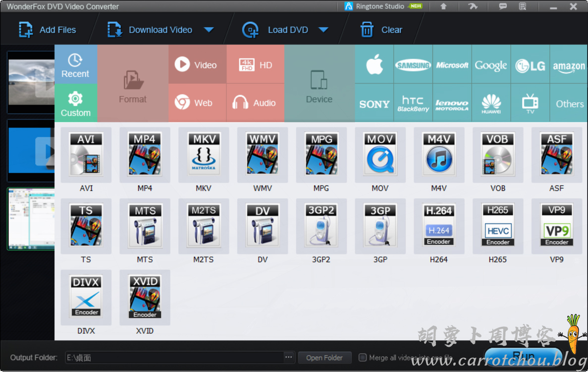Image resolution: width=588 pixels, height=372 pixels.
Task: Select the blue video thumbnail in file list
Action: pyautogui.click(x=32, y=150)
